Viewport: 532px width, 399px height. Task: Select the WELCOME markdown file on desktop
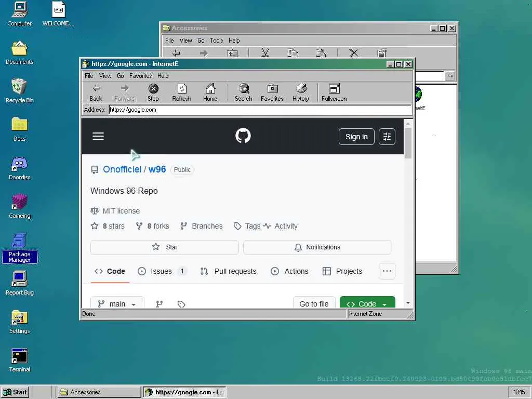pos(58,14)
